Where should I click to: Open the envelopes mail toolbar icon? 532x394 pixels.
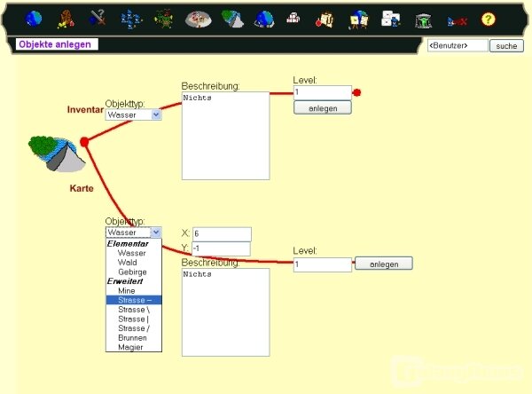tap(390, 19)
